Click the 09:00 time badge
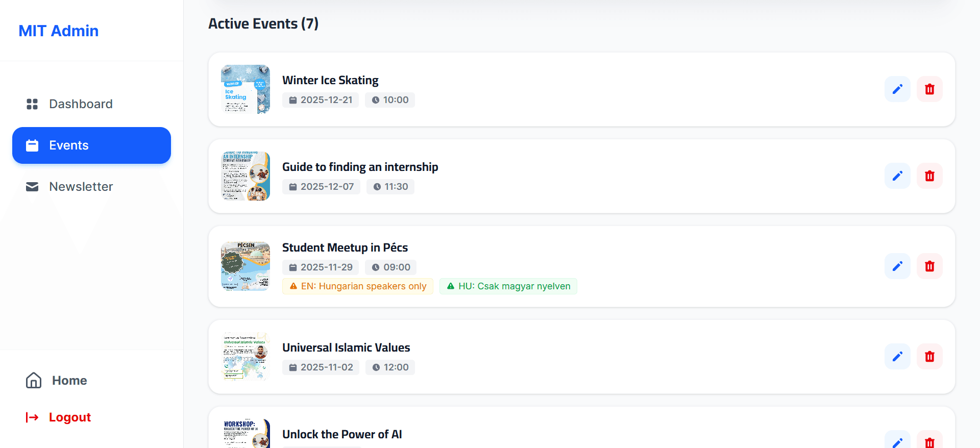 (391, 267)
